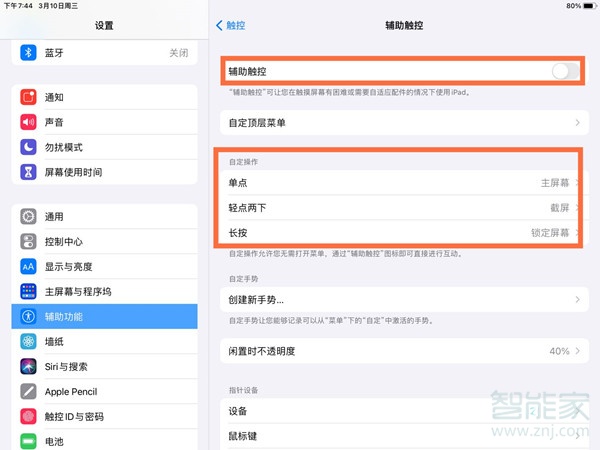The height and width of the screenshot is (450, 600).
Task: Go back to 触控 page
Action: 232,23
